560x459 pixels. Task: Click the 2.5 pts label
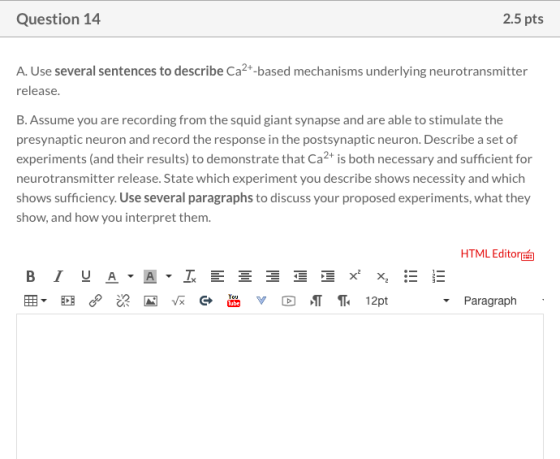click(x=523, y=19)
